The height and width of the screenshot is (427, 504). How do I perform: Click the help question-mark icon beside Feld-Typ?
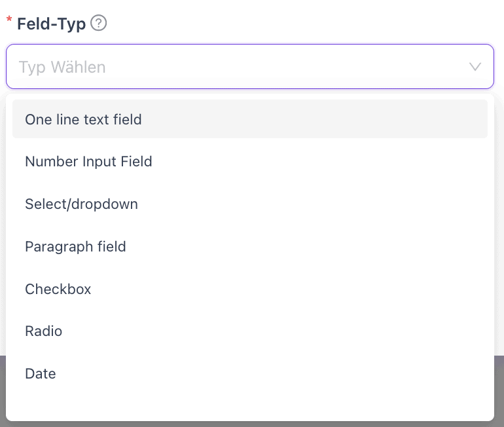[x=99, y=24]
